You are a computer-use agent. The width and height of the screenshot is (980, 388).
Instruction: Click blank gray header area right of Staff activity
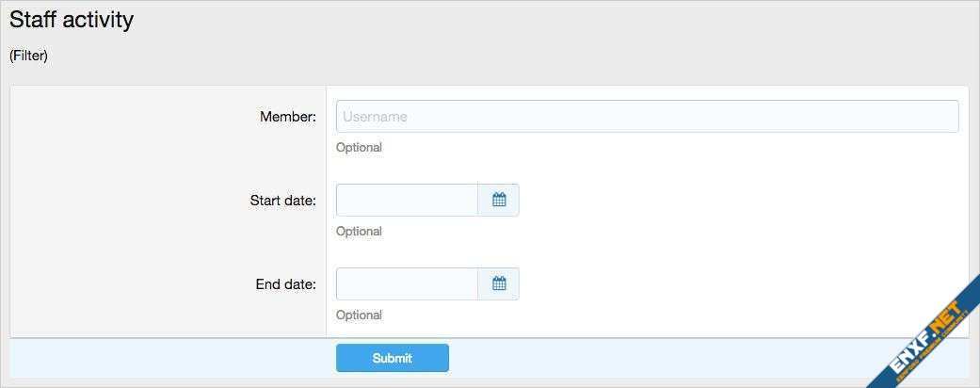coord(565,24)
